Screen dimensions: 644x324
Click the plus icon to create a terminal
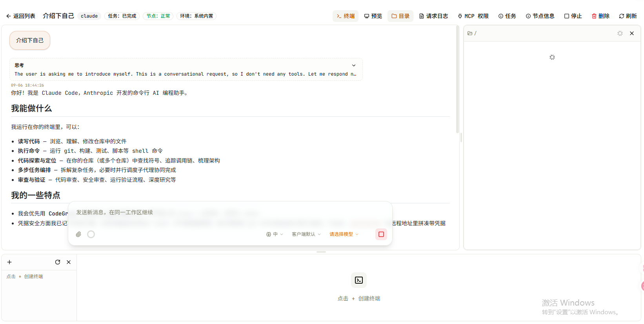tap(9, 262)
